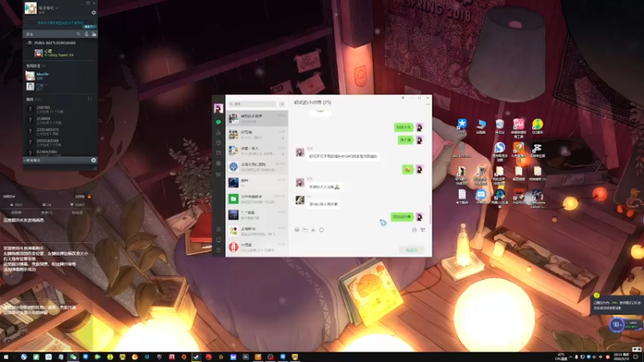Click the screenshot scissors icon

pos(313,230)
